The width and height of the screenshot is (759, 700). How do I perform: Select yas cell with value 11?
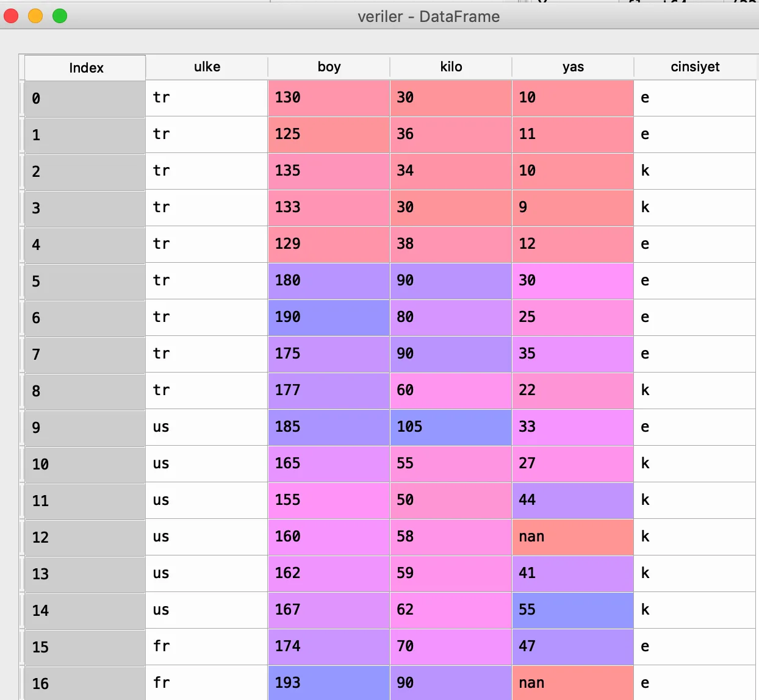pyautogui.click(x=573, y=135)
